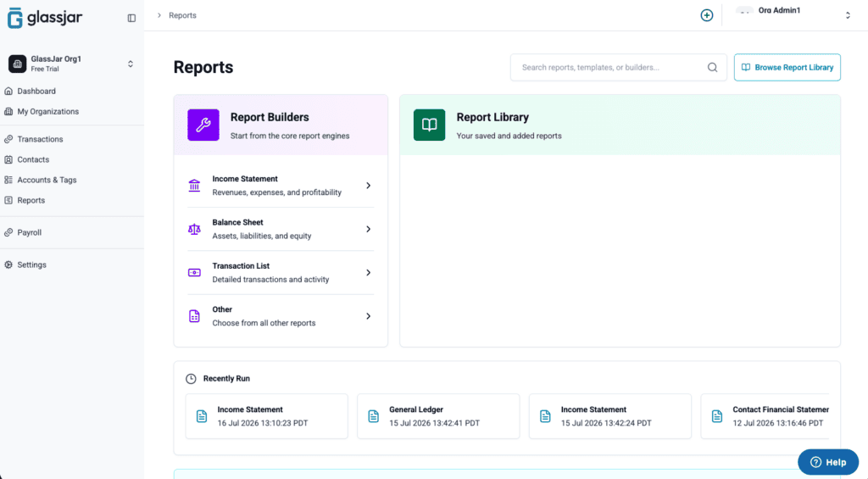Click the green Report Library book icon
Screen dimensions: 868x479
429,125
